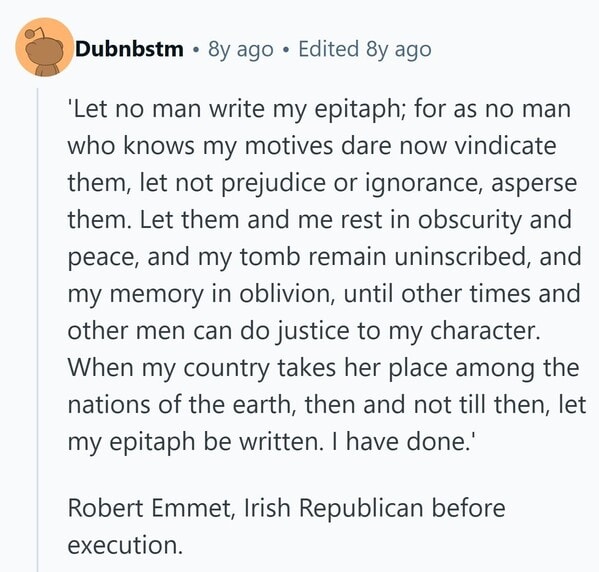Viewport: 599px width, 572px height.
Task: Click the closing sentence "I have done."
Action: click(409, 442)
